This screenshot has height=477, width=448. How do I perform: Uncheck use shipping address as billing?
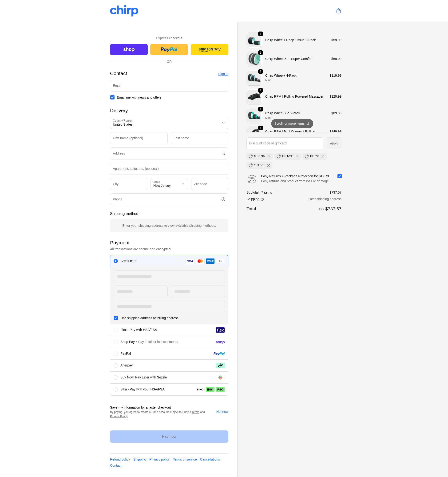pos(116,318)
